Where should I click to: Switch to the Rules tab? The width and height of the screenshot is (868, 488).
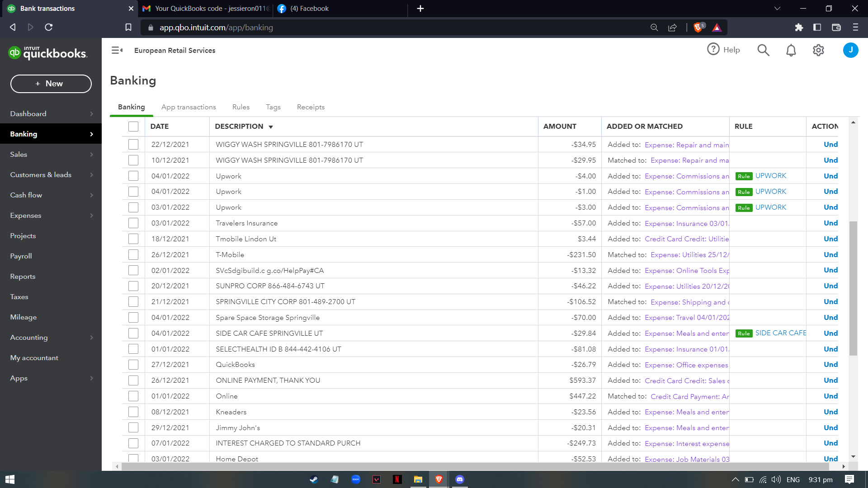click(x=241, y=107)
